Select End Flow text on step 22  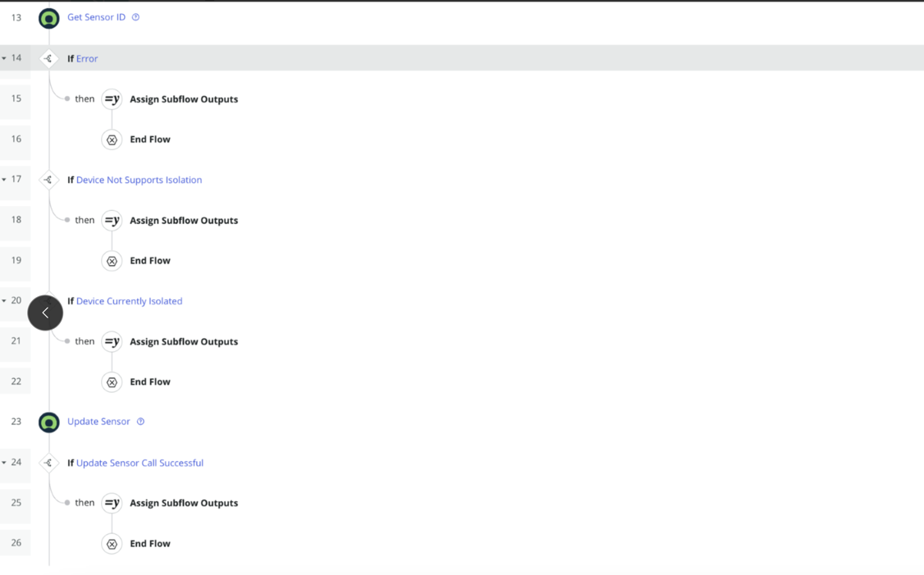pyautogui.click(x=149, y=381)
